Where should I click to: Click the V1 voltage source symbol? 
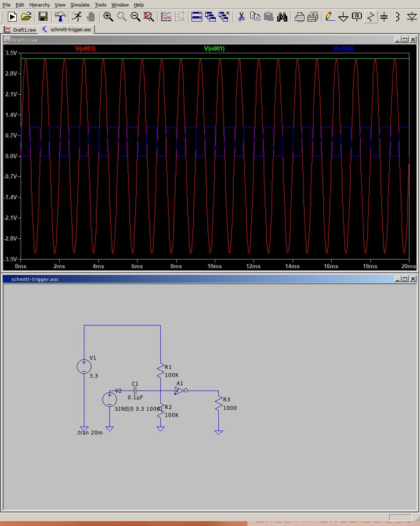tap(84, 366)
